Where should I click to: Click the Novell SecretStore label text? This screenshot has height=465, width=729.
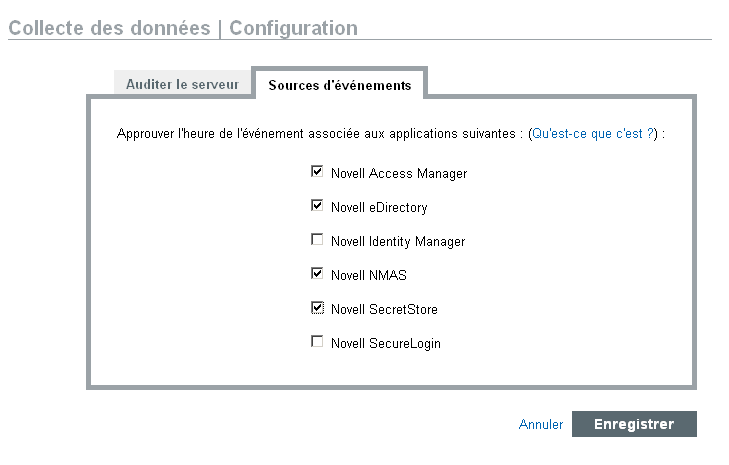[x=384, y=309]
